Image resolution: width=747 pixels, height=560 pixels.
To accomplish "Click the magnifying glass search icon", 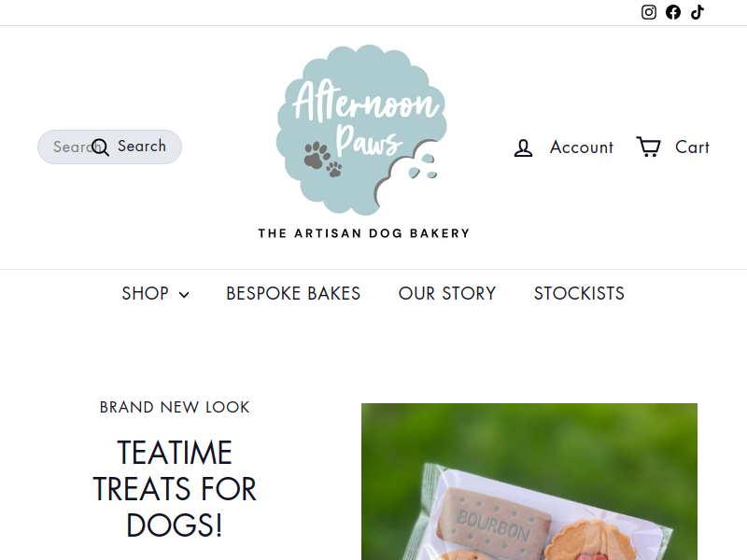I will 100,147.
